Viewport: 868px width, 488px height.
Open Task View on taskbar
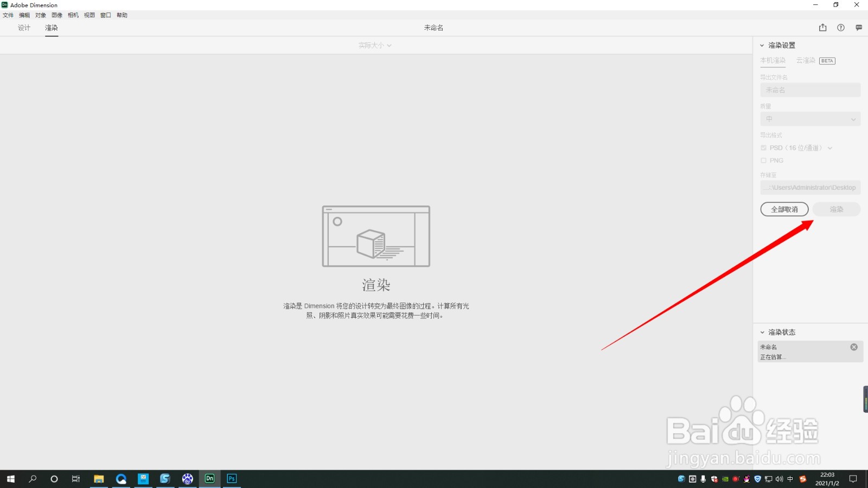coord(76,479)
